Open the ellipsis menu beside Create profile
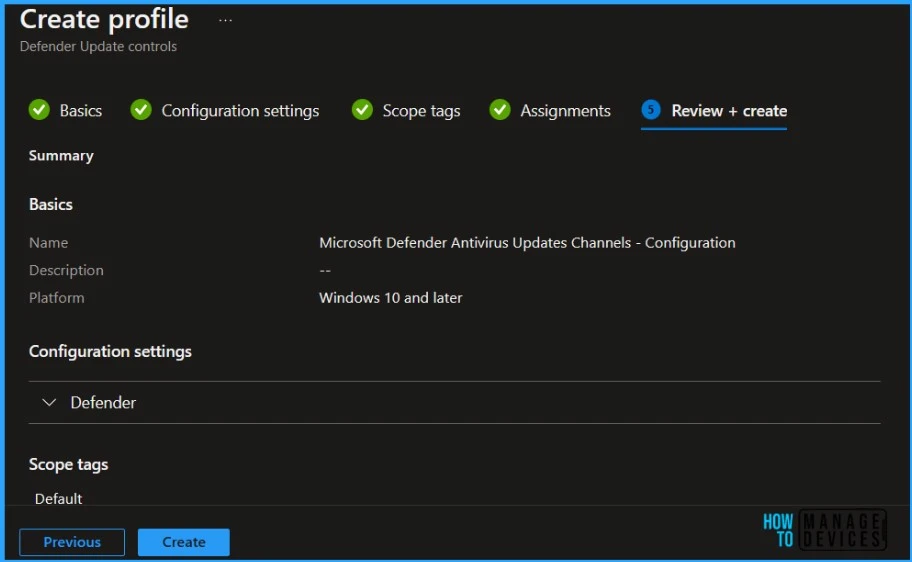Screen dimensions: 912x562 point(225,20)
